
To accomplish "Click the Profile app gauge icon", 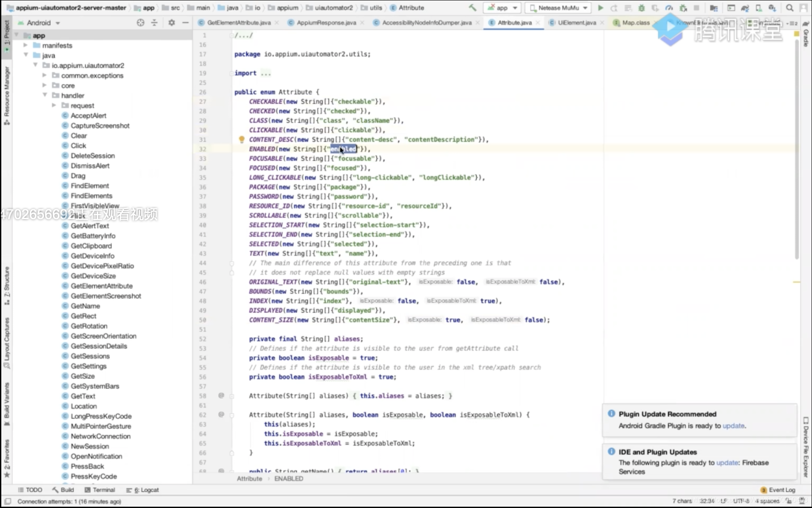I will coord(669,8).
